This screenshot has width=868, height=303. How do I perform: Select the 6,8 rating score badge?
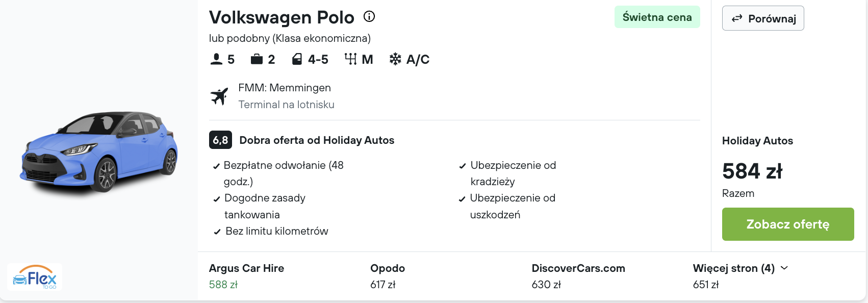[220, 140]
